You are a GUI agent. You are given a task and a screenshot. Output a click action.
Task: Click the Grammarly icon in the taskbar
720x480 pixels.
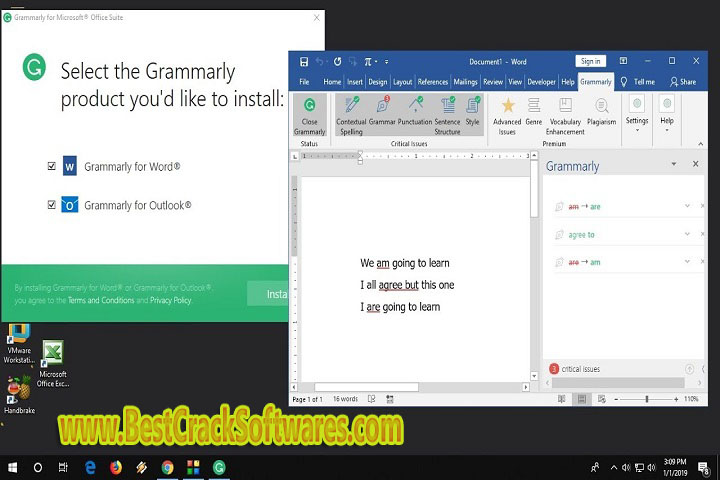click(x=219, y=468)
